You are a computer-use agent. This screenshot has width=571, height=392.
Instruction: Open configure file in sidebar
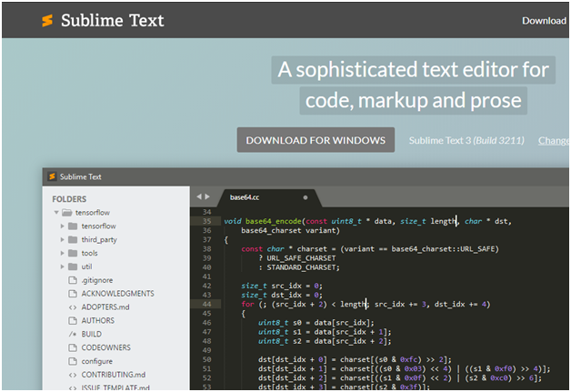[97, 361]
